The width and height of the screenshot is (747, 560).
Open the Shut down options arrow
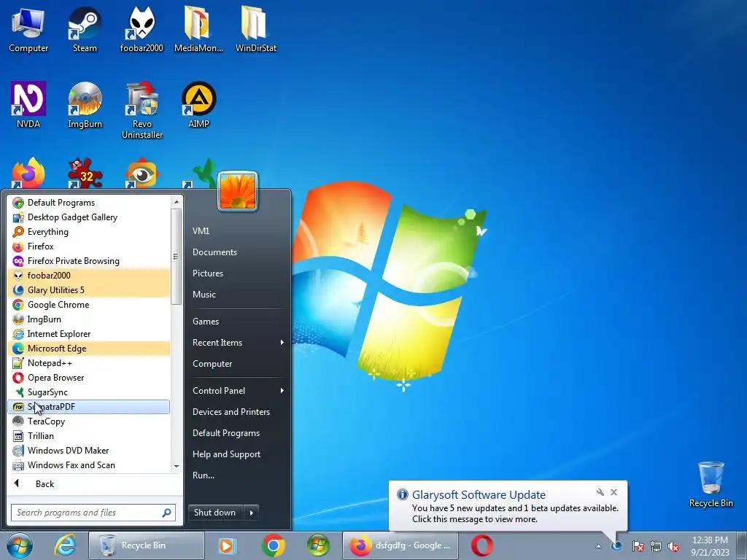[x=251, y=513]
